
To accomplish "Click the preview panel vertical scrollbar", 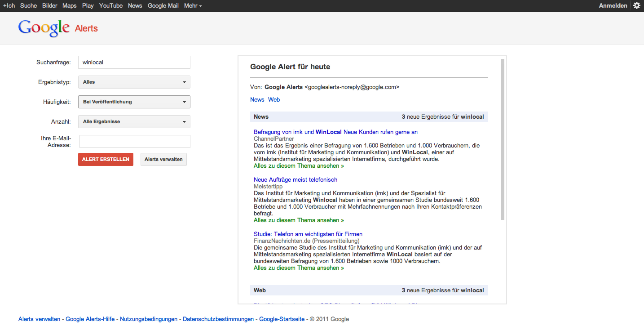I will tap(503, 139).
